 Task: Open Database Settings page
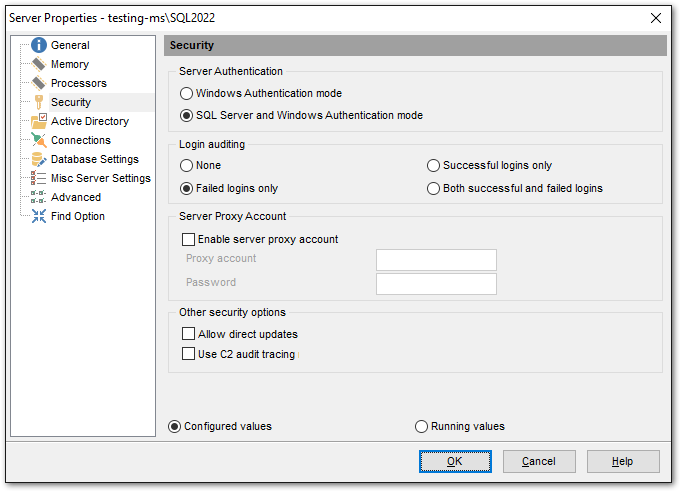click(x=95, y=159)
